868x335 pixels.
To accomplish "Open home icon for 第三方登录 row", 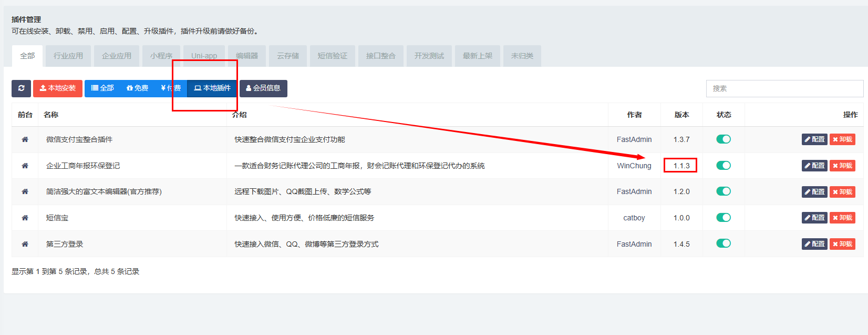I will coord(25,244).
